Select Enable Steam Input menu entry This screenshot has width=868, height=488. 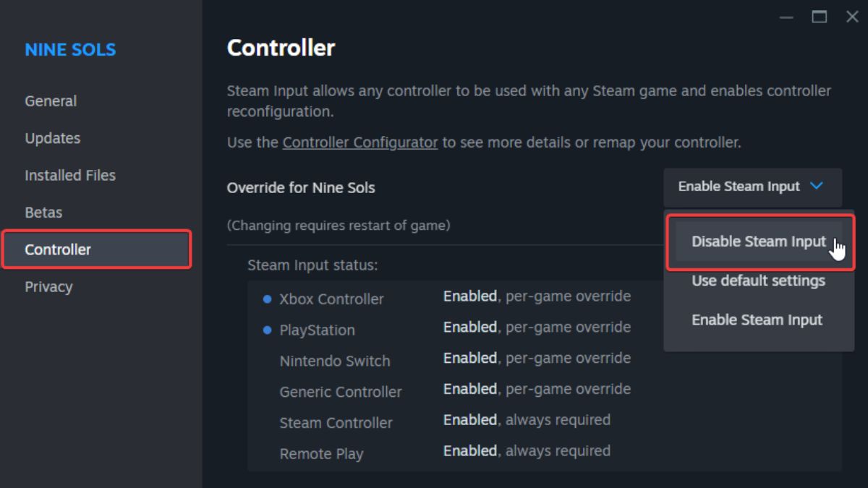[x=757, y=320]
